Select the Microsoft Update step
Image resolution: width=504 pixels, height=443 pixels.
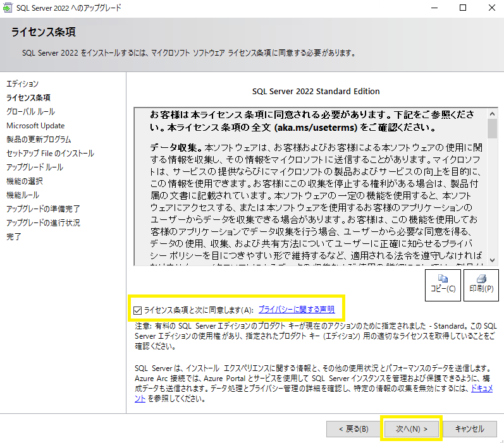(35, 126)
